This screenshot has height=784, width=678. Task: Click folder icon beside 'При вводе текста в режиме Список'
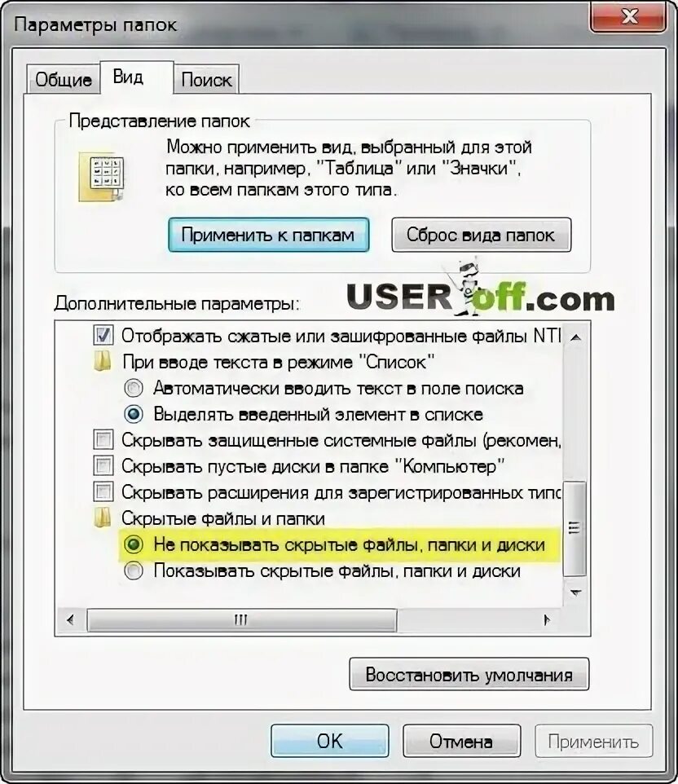[x=103, y=362]
